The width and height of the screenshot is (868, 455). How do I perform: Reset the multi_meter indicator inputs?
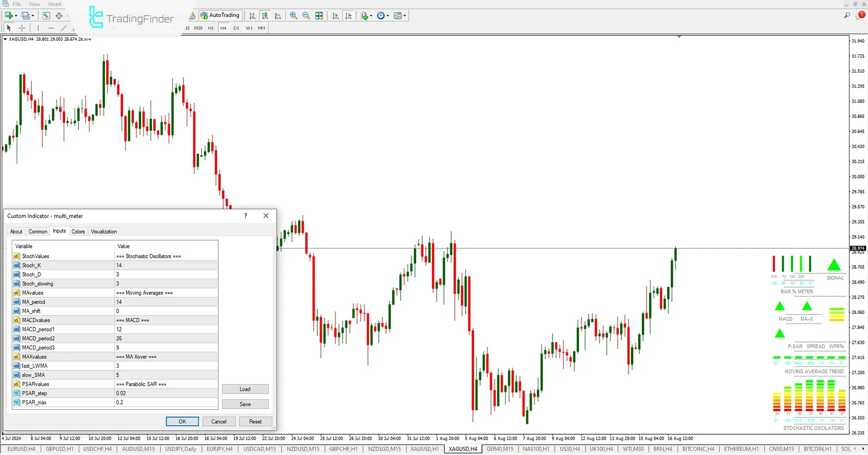tap(255, 421)
